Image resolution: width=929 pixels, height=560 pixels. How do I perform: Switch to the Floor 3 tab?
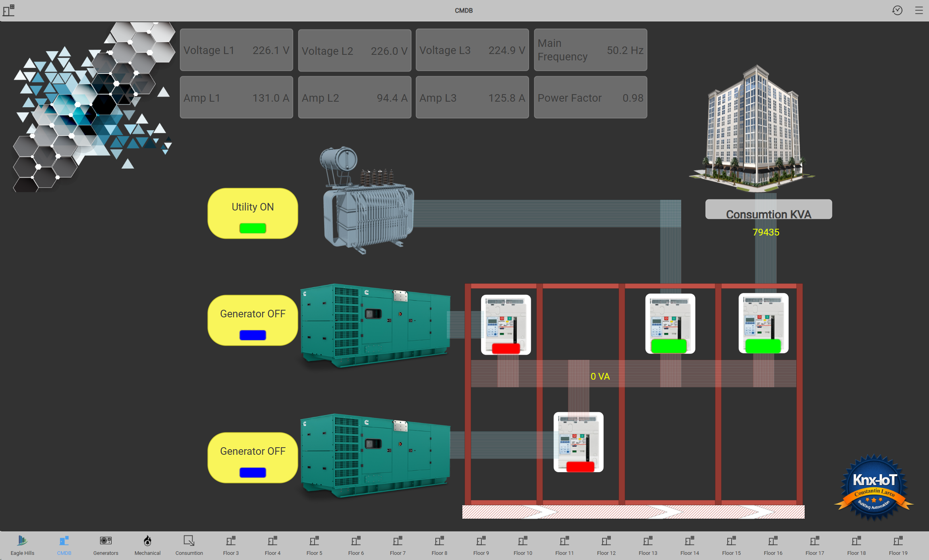point(231,545)
